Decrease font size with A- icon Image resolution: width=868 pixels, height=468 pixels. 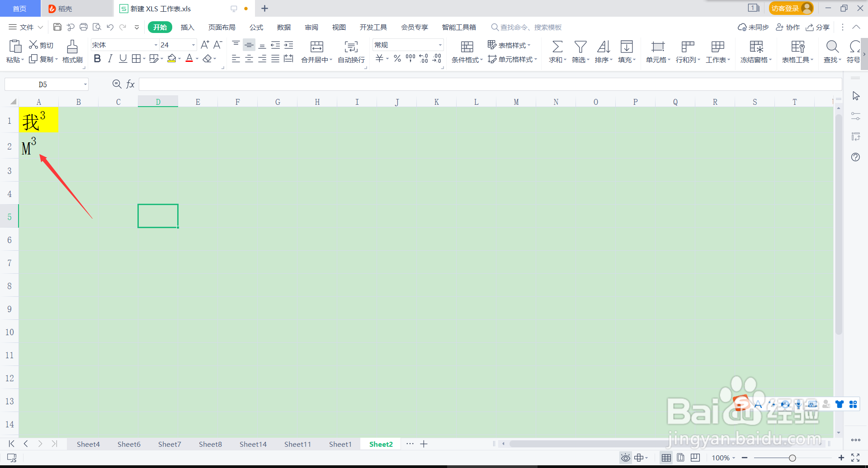pos(218,45)
